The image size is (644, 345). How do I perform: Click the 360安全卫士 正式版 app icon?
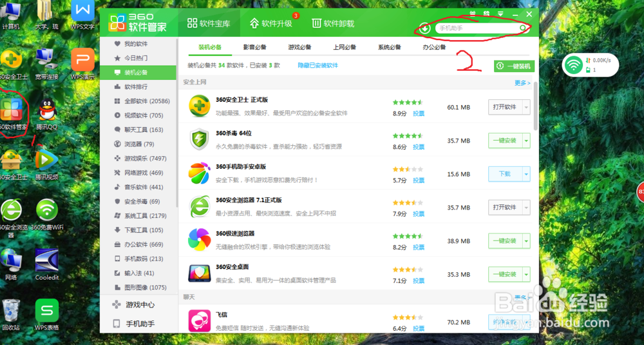tap(199, 106)
